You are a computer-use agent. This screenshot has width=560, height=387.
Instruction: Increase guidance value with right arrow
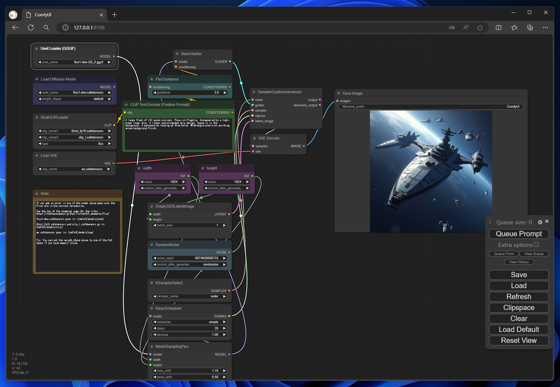pos(225,92)
